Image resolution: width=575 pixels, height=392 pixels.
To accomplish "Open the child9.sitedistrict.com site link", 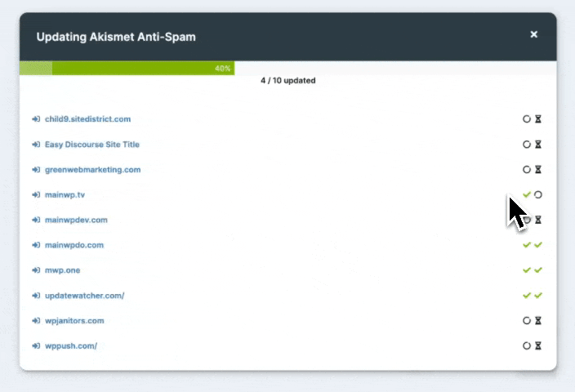I will point(87,118).
